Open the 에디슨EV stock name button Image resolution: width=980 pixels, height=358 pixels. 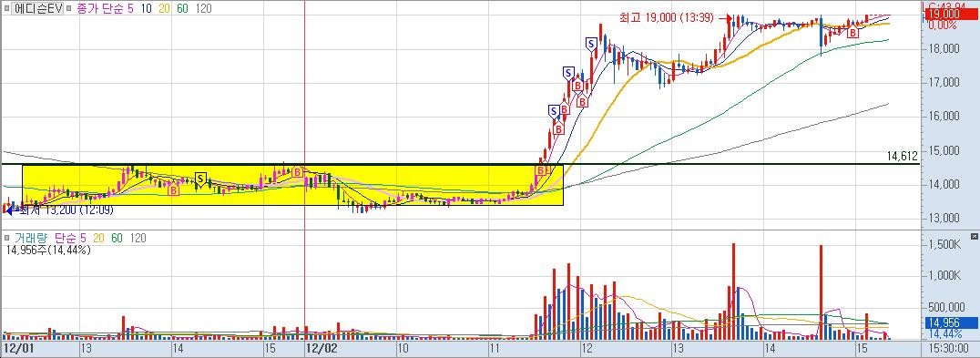tap(36, 9)
